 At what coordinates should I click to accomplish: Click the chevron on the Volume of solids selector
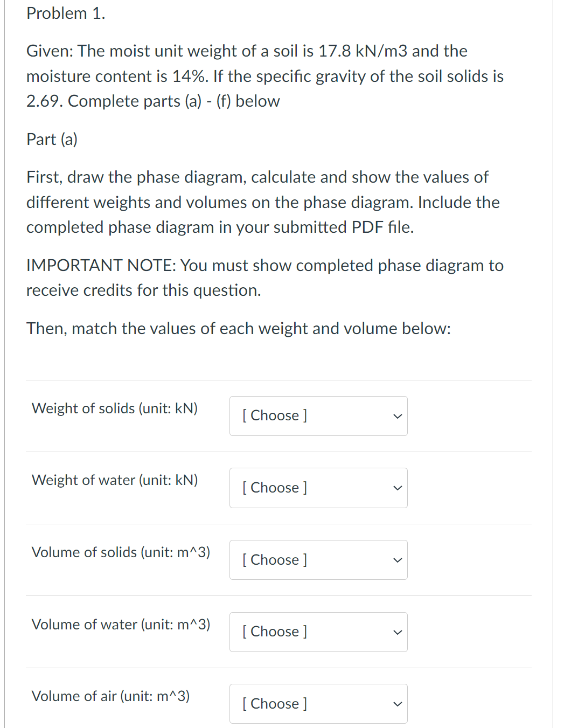point(397,560)
